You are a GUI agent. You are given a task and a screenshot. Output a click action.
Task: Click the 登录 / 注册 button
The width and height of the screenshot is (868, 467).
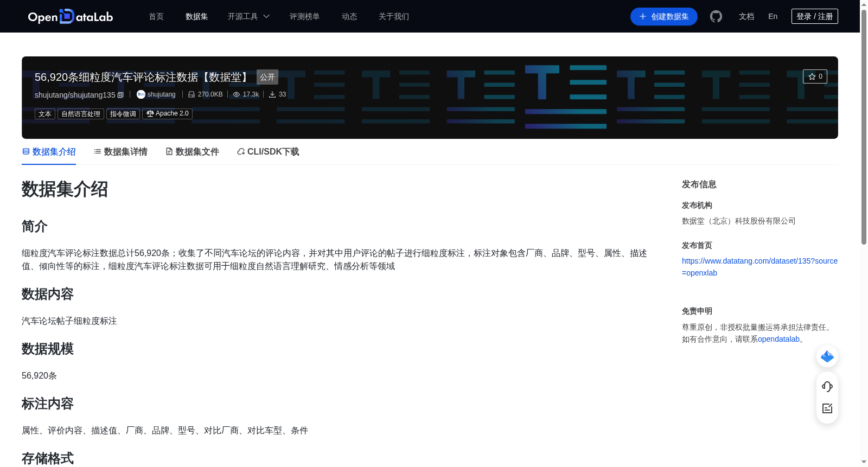[x=815, y=16]
